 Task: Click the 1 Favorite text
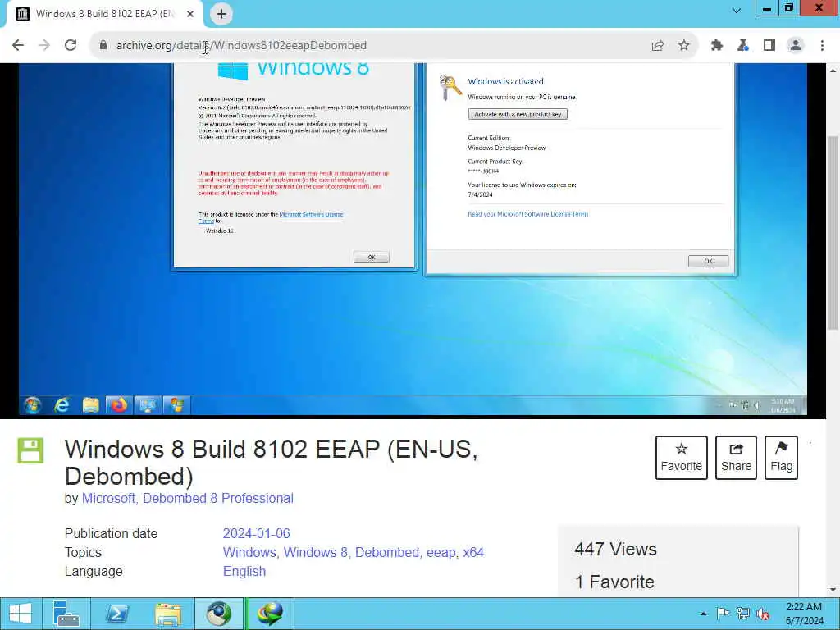(614, 582)
